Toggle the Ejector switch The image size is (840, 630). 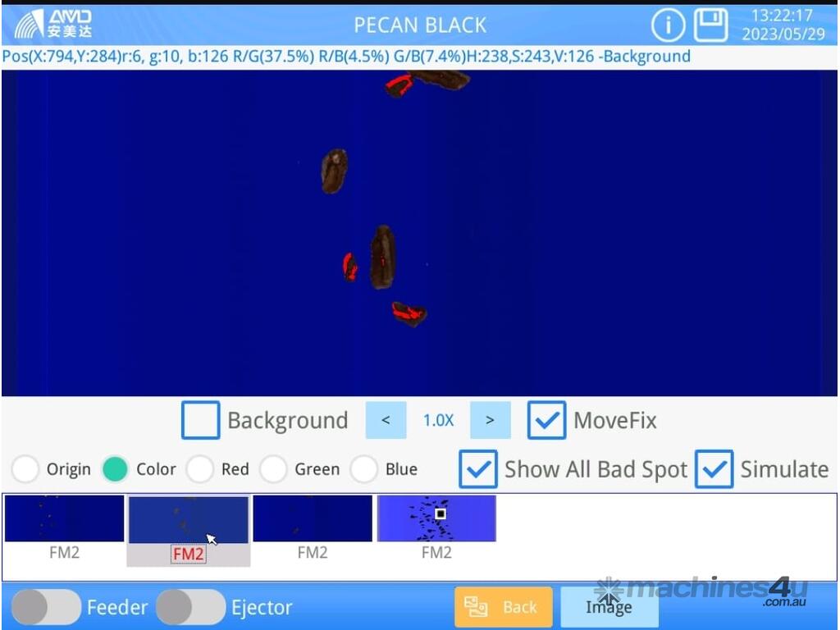pyautogui.click(x=190, y=607)
